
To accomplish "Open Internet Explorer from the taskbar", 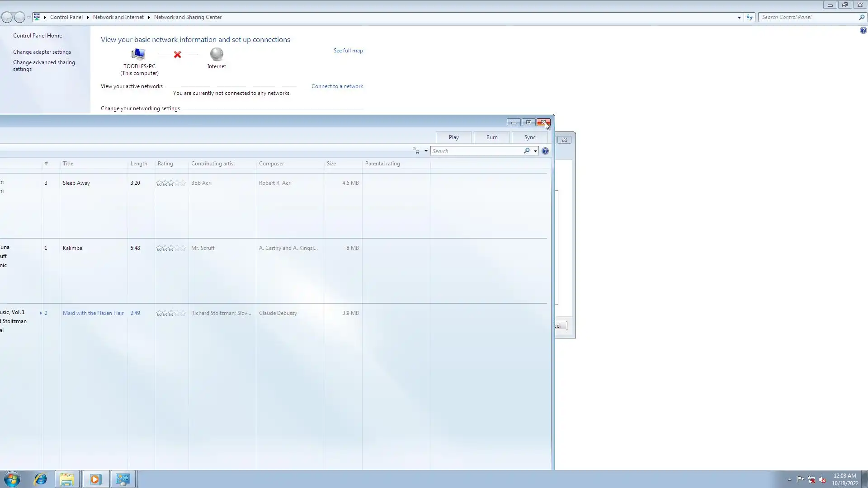I will click(41, 479).
